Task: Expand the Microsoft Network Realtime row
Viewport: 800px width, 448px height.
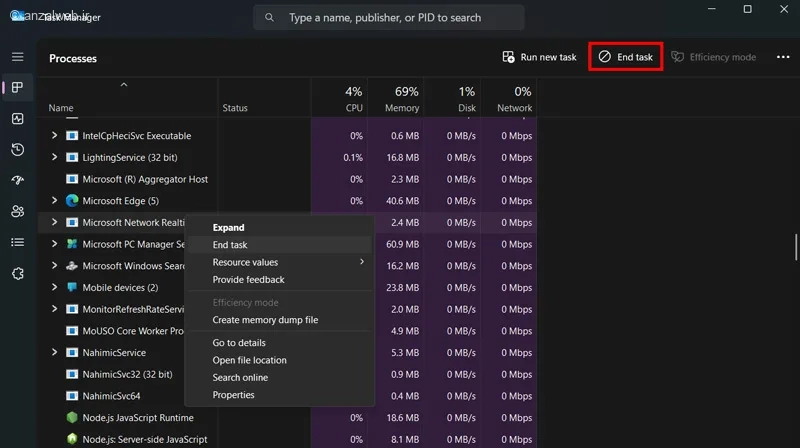Action: pos(54,222)
